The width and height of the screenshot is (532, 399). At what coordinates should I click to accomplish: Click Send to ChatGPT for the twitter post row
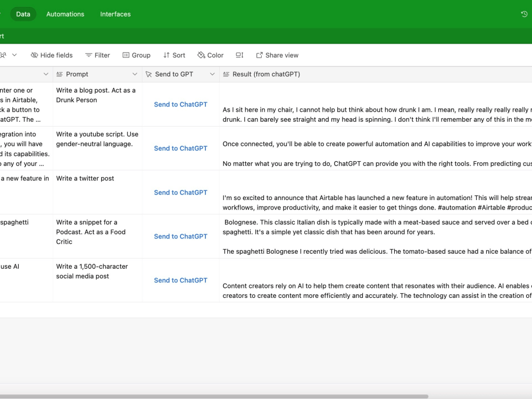click(x=180, y=192)
